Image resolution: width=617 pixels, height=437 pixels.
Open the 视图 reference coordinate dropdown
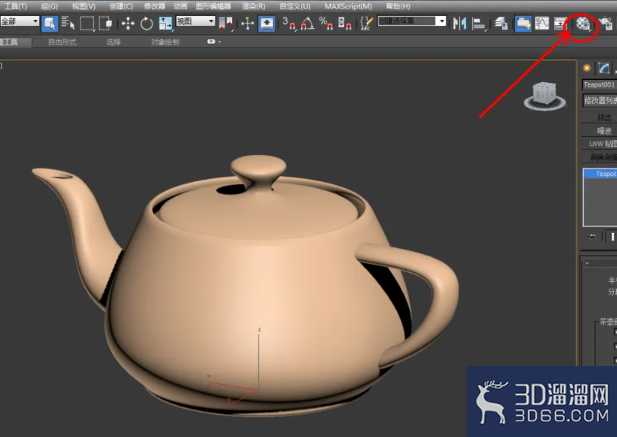(x=195, y=21)
